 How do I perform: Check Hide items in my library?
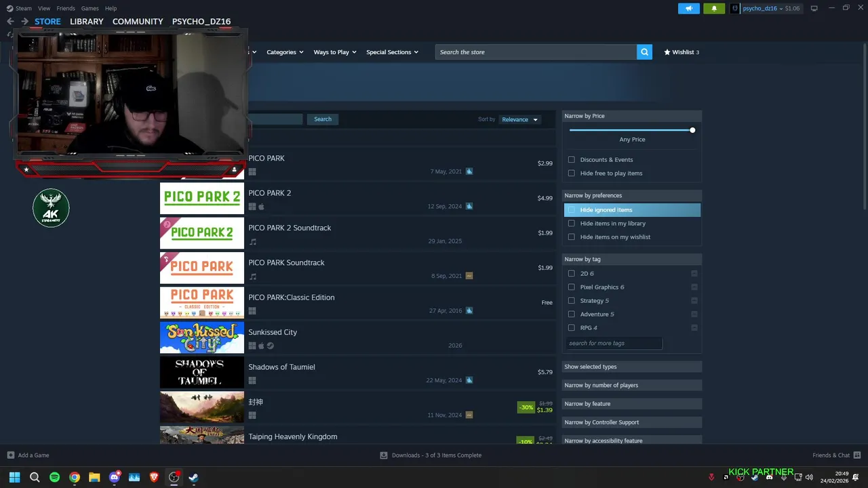click(x=572, y=224)
